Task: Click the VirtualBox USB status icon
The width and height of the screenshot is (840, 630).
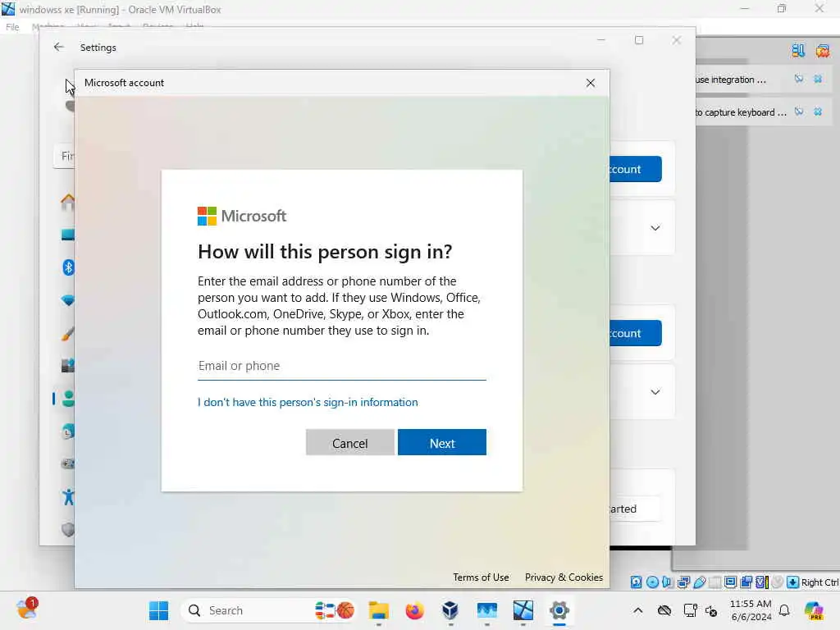Action: coord(699,582)
